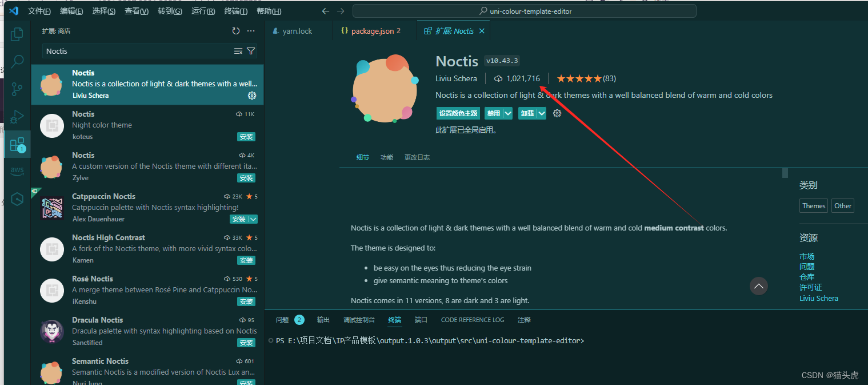Open the Source Control view
Image resolution: width=868 pixels, height=385 pixels.
(x=17, y=89)
